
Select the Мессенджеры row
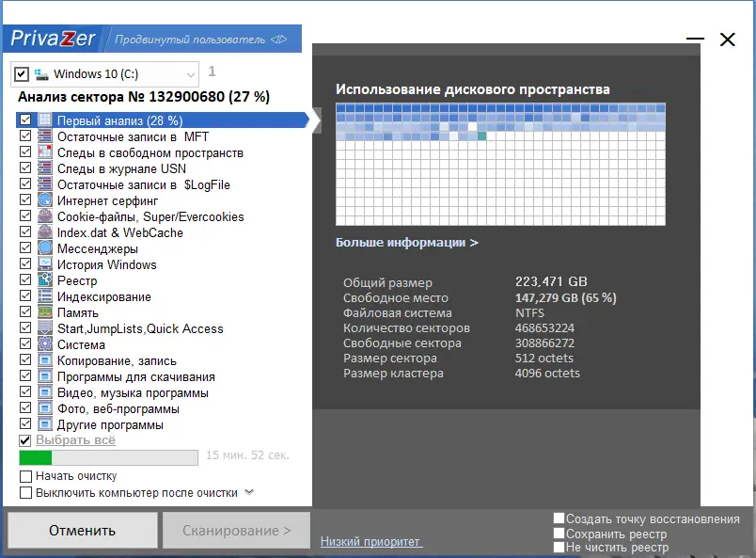pos(98,248)
